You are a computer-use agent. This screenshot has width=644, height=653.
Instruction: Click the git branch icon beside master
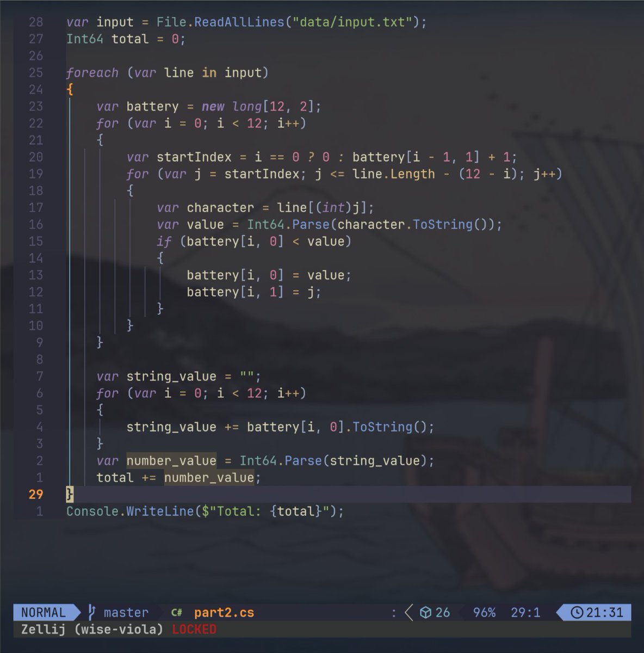(x=91, y=612)
